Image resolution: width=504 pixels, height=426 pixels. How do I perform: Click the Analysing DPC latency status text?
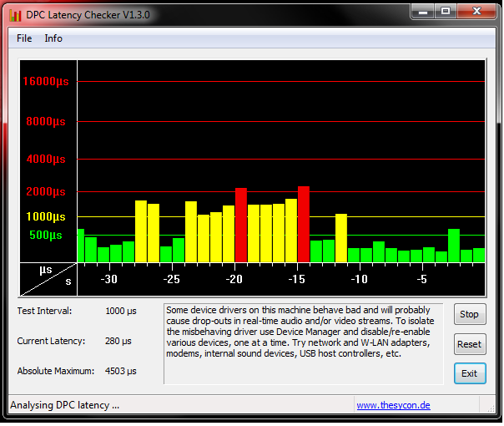[x=64, y=405]
